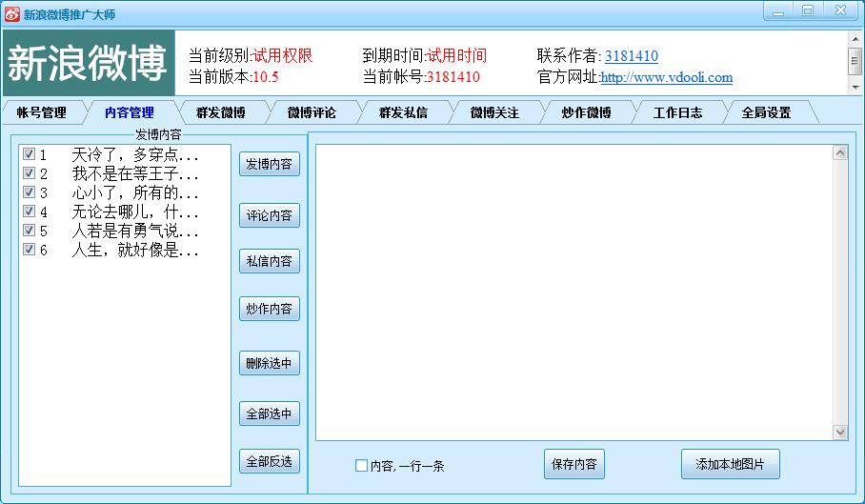Image resolution: width=865 pixels, height=504 pixels.
Task: Select the 内容管理 tab
Action: (130, 112)
